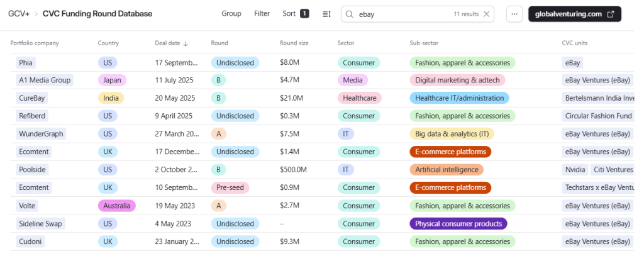Click the Artificial intelligence sub-sector tag

[x=447, y=170]
